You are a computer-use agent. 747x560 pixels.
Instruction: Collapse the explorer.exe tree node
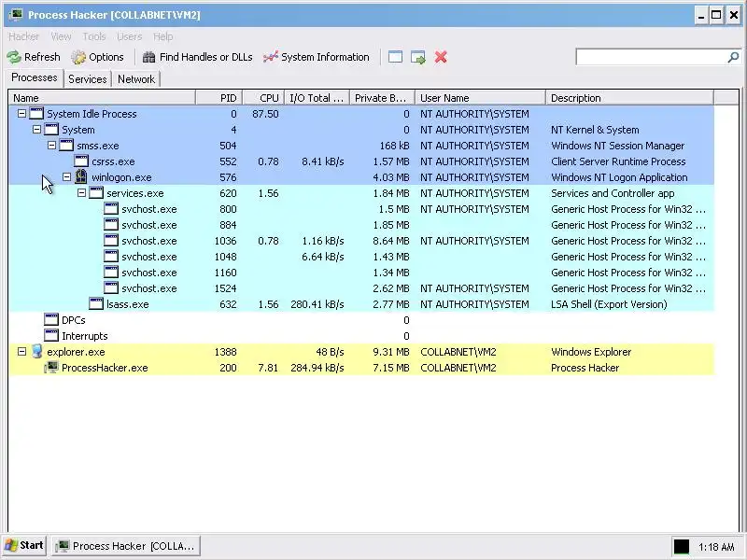click(21, 352)
